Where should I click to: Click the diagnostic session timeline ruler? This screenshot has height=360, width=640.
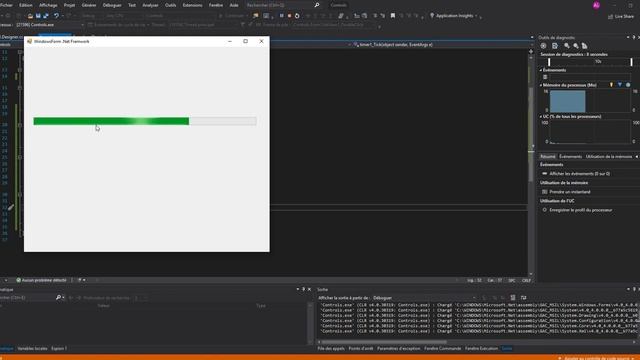coord(590,62)
